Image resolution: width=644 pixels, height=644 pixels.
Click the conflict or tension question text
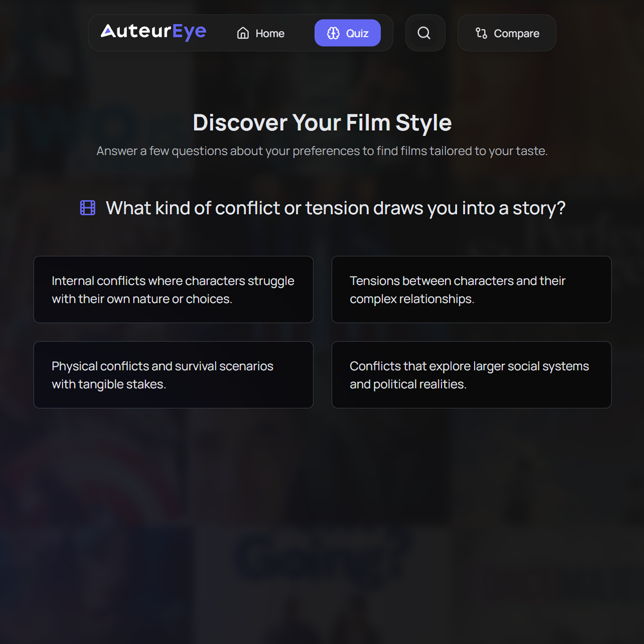pos(335,208)
